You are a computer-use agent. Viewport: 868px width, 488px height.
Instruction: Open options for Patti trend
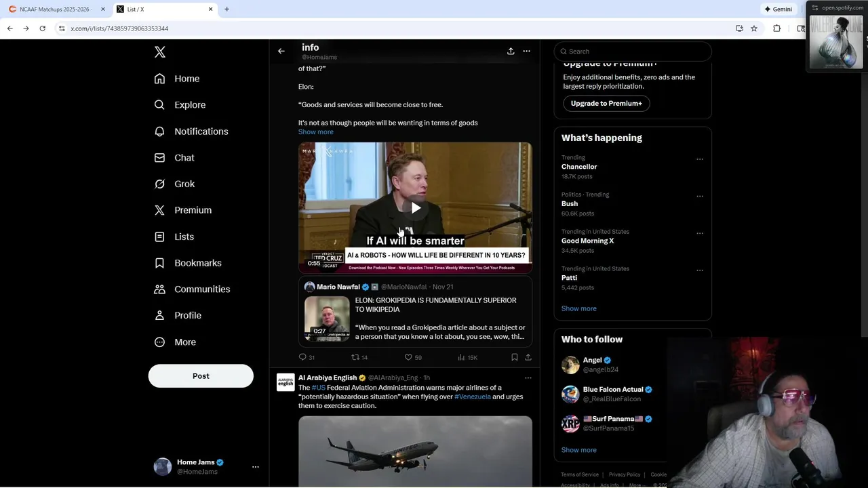pyautogui.click(x=700, y=270)
